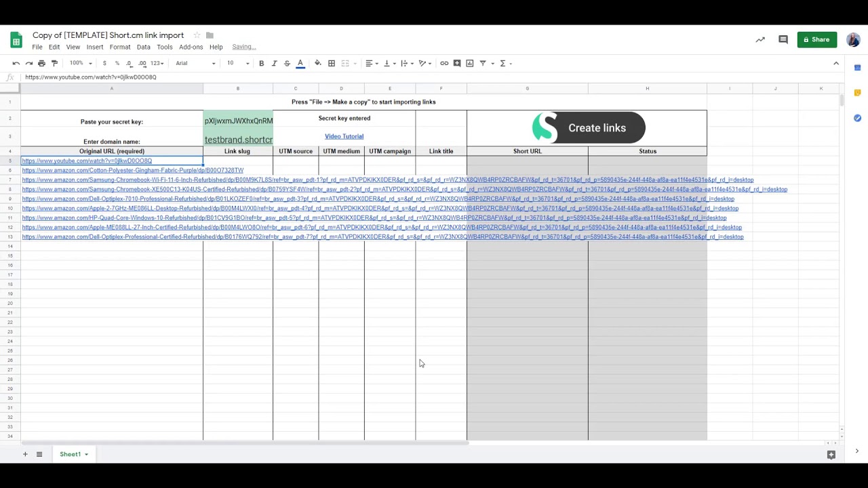Open the text color picker

[x=300, y=63]
